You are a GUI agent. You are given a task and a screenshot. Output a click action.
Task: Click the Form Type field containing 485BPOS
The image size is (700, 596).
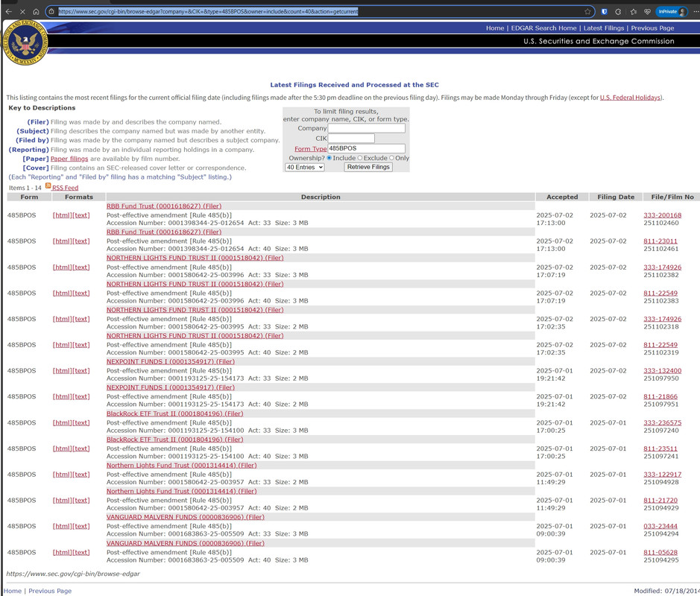point(367,148)
